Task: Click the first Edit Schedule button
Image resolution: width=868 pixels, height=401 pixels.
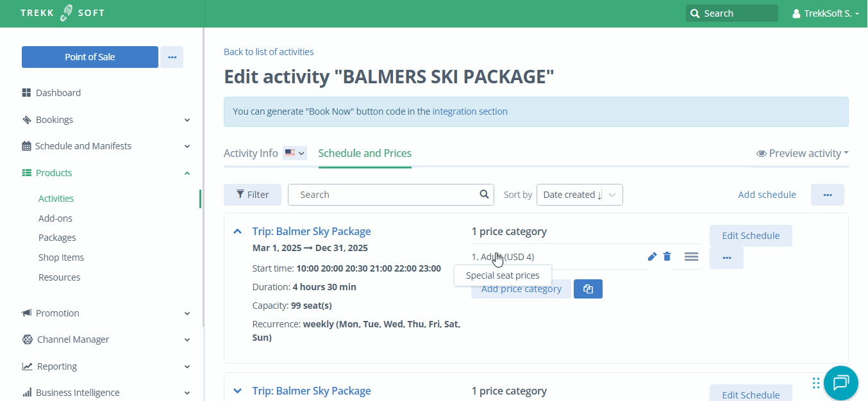Action: [751, 236]
